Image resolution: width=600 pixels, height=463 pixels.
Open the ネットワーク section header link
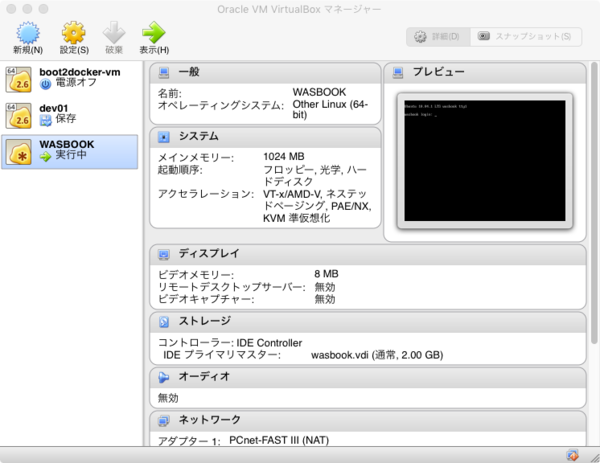210,420
